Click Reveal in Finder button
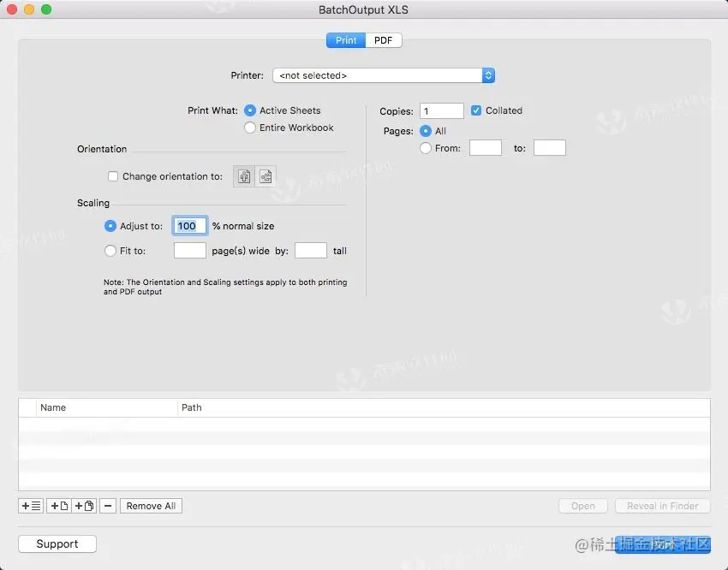Screen dimensions: 728x570 663,506
